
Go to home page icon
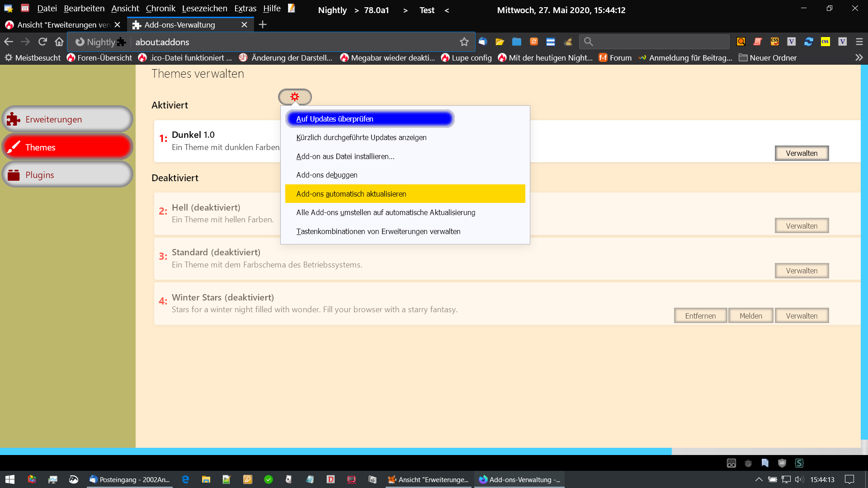pyautogui.click(x=59, y=42)
